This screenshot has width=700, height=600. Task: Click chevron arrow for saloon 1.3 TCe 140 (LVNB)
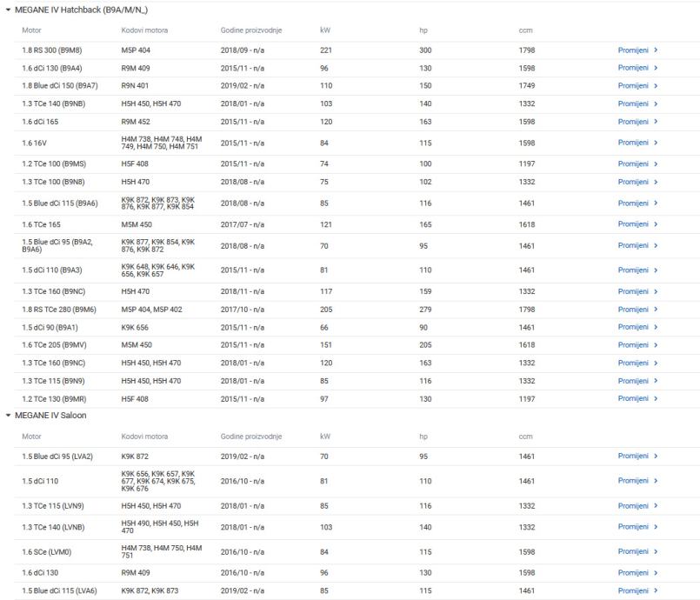(x=656, y=527)
